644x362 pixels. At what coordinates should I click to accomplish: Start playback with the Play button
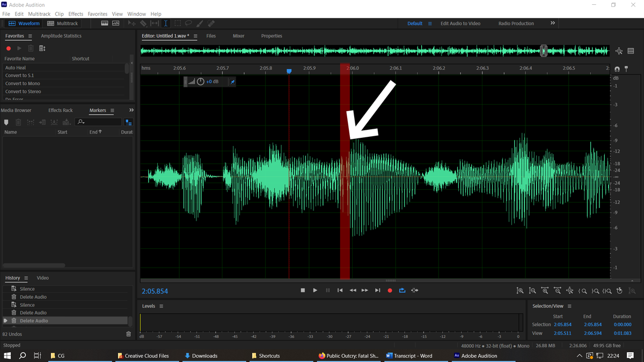[x=315, y=290]
